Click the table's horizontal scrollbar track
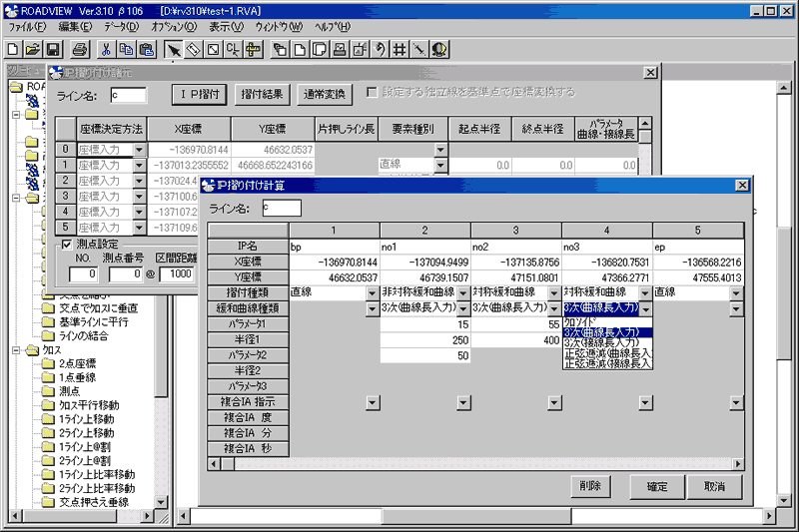This screenshot has height=532, width=799. coord(484,464)
